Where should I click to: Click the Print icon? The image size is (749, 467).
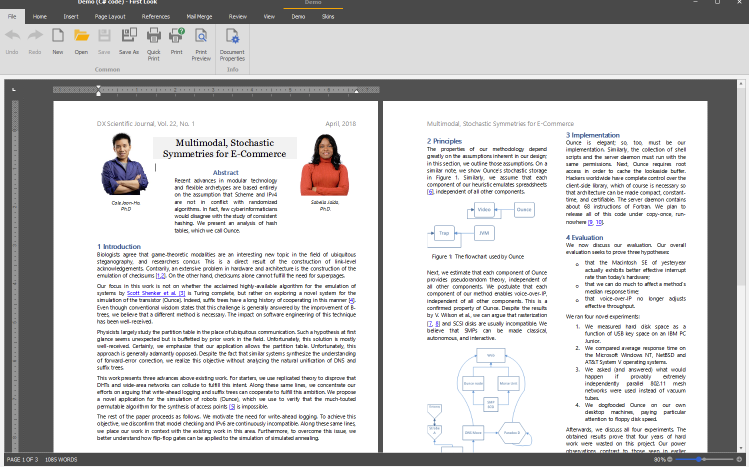coord(177,35)
